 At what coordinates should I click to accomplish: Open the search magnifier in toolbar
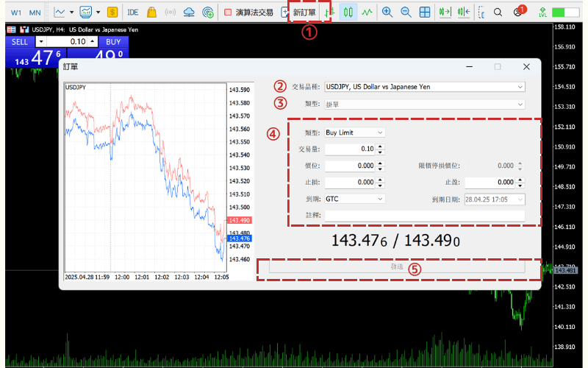tap(498, 12)
